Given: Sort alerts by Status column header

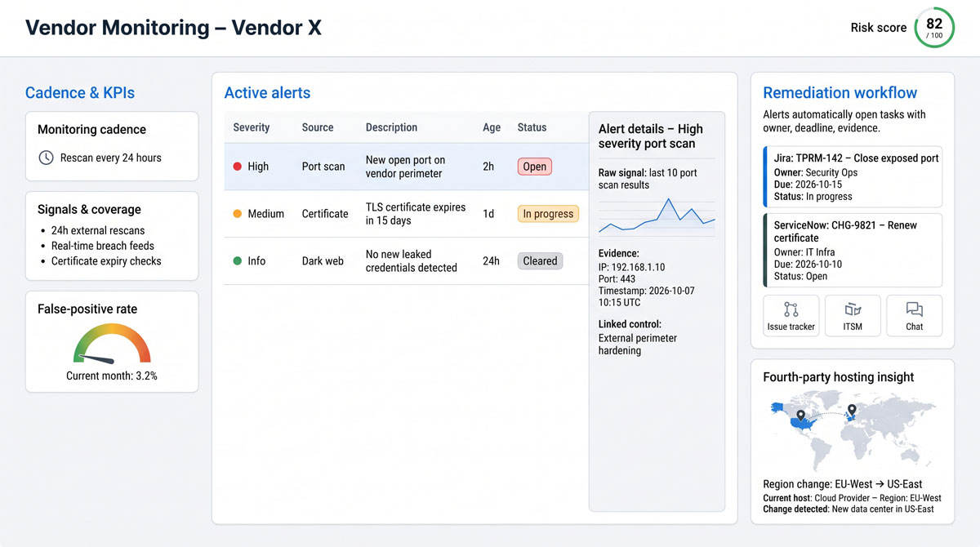Looking at the screenshot, I should [x=532, y=127].
